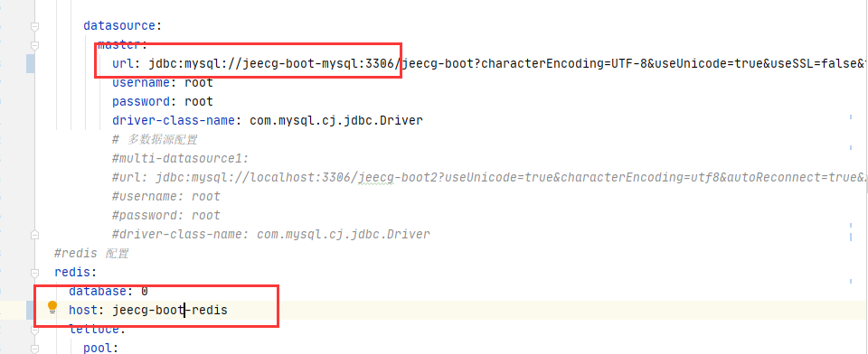Click the blue change marker beside host line

click(x=31, y=311)
